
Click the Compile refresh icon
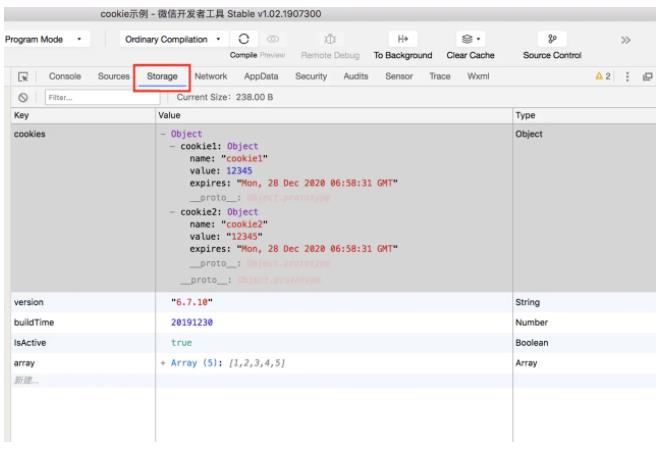click(x=243, y=39)
